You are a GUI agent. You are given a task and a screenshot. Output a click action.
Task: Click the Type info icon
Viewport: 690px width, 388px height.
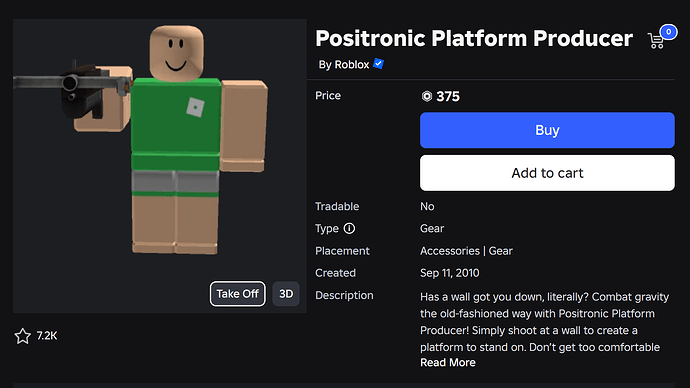pos(349,228)
